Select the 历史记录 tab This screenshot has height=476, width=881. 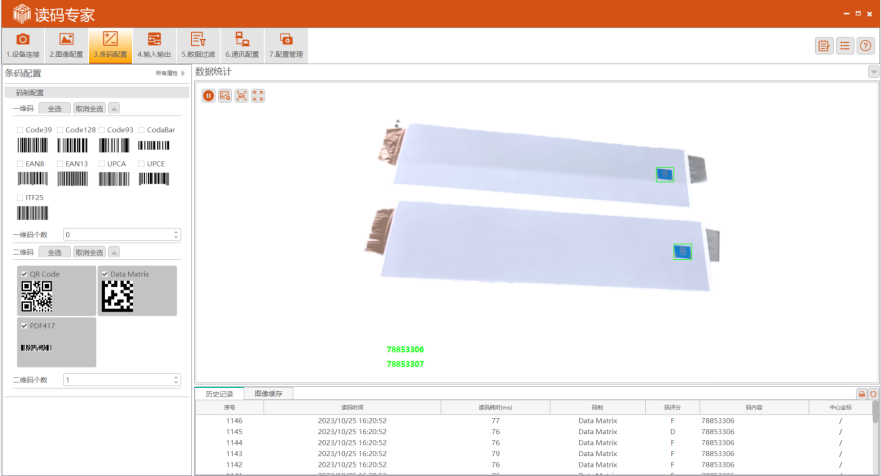pyautogui.click(x=219, y=394)
